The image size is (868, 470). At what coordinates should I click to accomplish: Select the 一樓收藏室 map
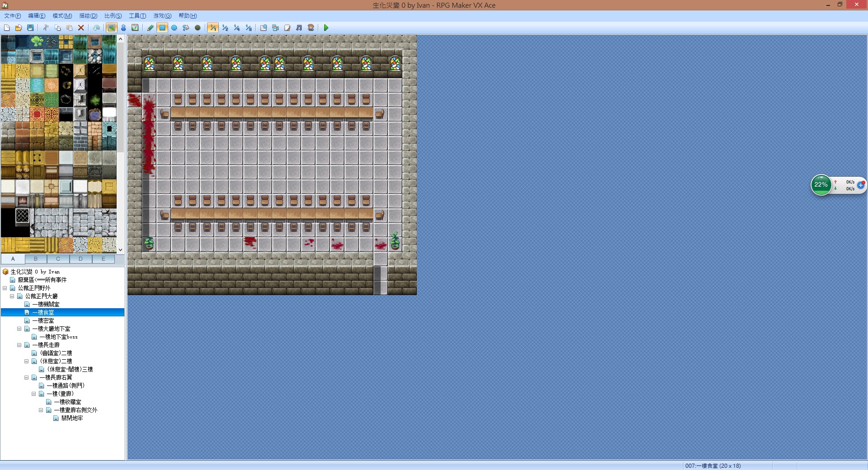pos(67,402)
